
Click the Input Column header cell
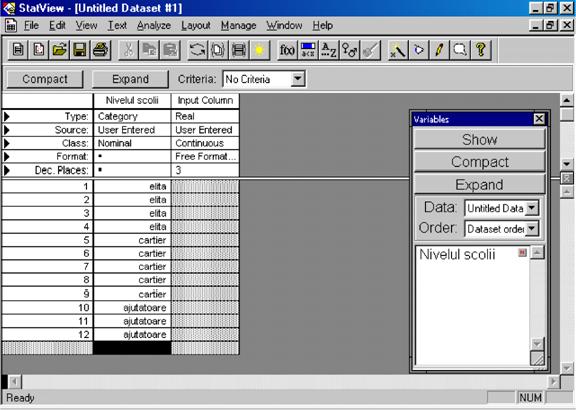(205, 100)
